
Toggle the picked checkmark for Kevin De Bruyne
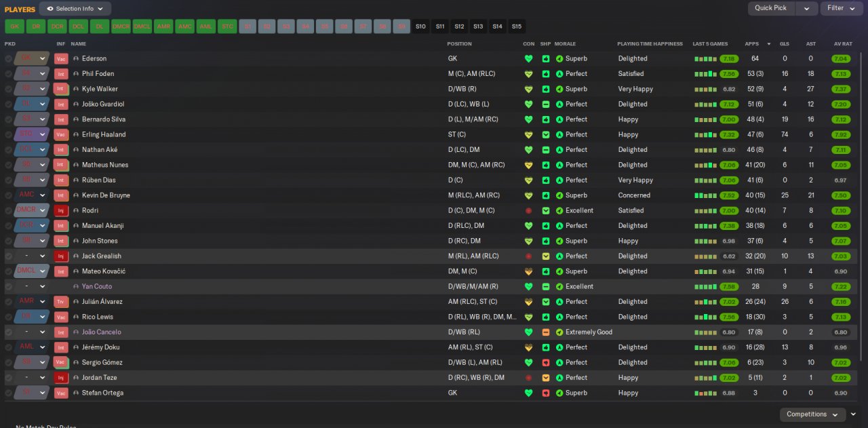pos(8,195)
